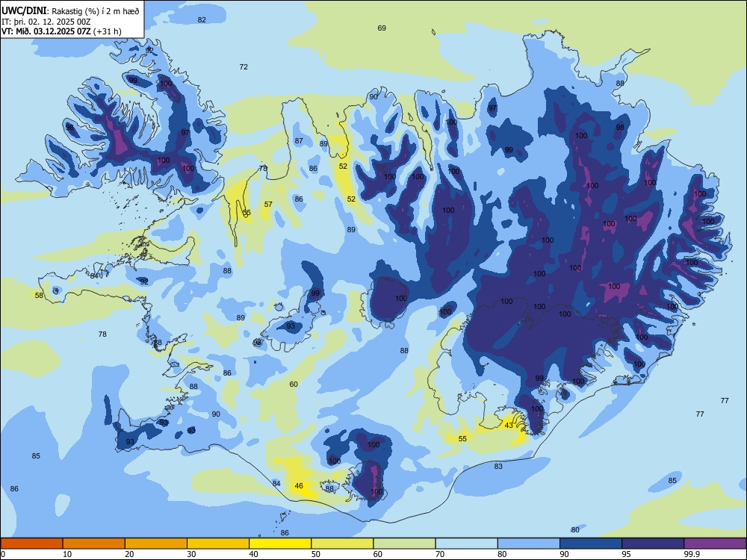Click the orange 10–20 legend swatch
The image size is (747, 560).
pyautogui.click(x=94, y=544)
